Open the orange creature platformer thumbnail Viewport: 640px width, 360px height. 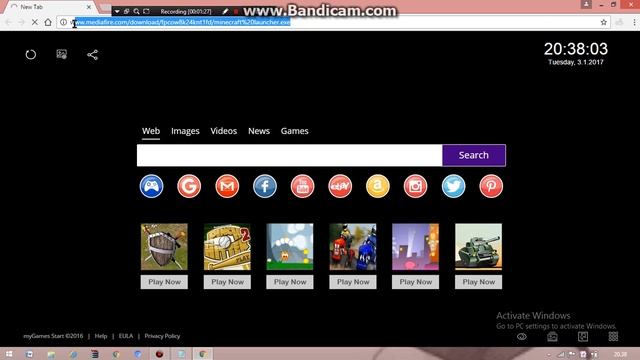290,247
